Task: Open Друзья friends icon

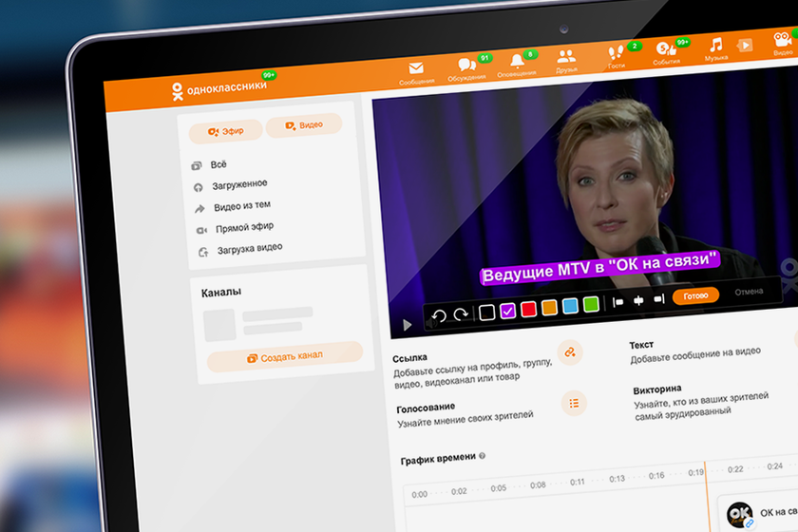Action: [x=566, y=57]
